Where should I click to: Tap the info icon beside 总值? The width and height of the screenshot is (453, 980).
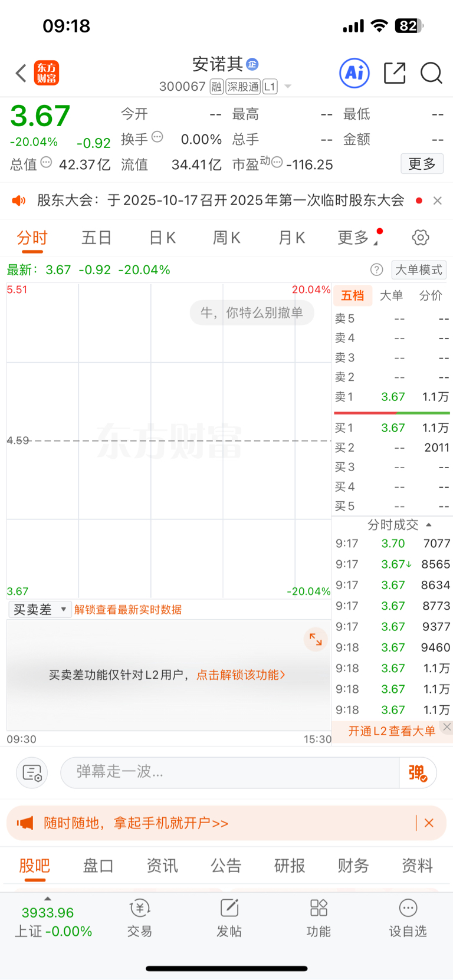tap(46, 162)
